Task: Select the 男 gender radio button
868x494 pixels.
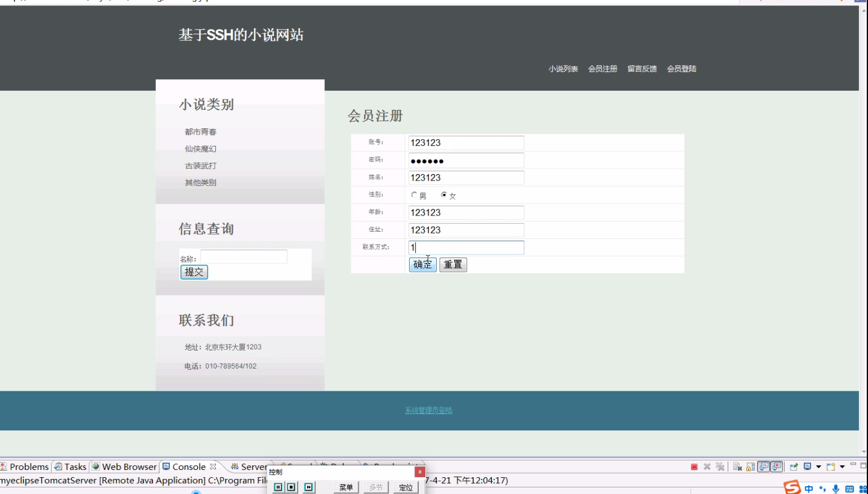Action: click(414, 195)
